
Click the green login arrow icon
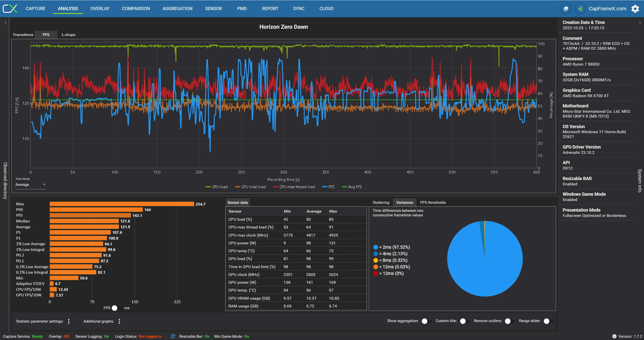point(580,9)
